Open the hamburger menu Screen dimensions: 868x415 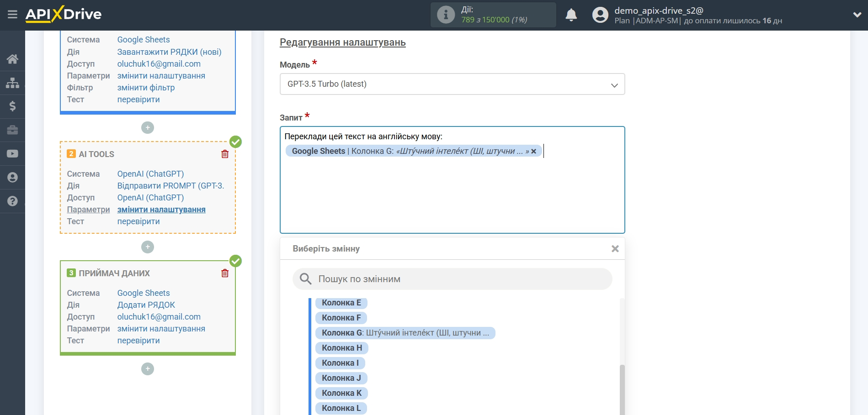coord(12,15)
